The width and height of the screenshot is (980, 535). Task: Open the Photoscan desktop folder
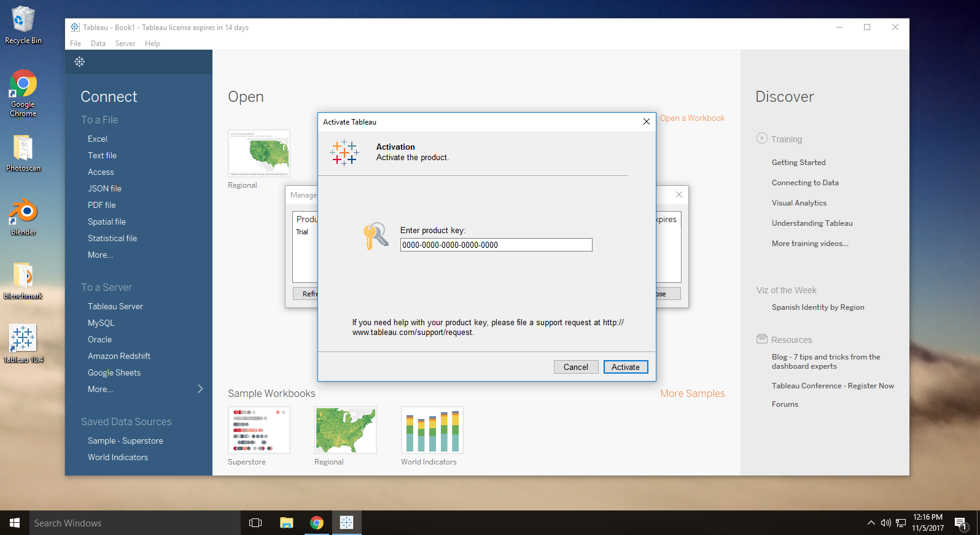click(x=23, y=153)
